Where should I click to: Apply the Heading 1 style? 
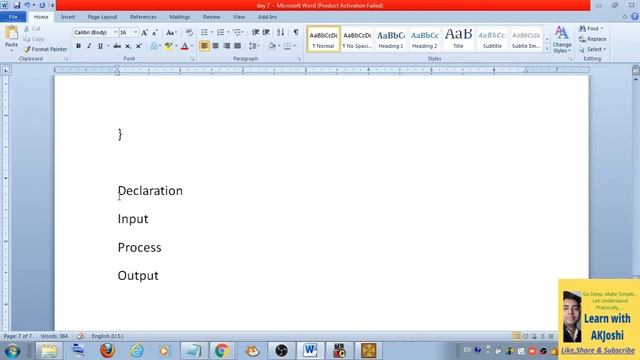click(391, 39)
